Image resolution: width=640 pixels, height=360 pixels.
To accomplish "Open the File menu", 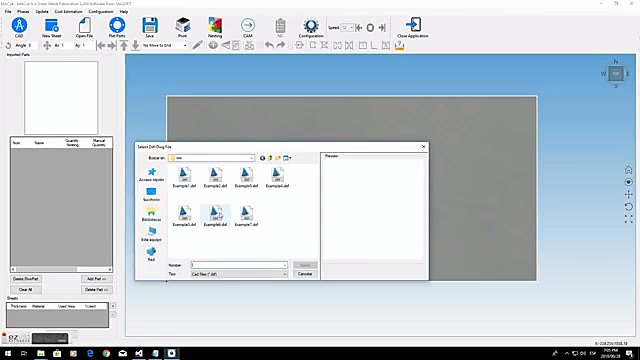I will pos(8,11).
